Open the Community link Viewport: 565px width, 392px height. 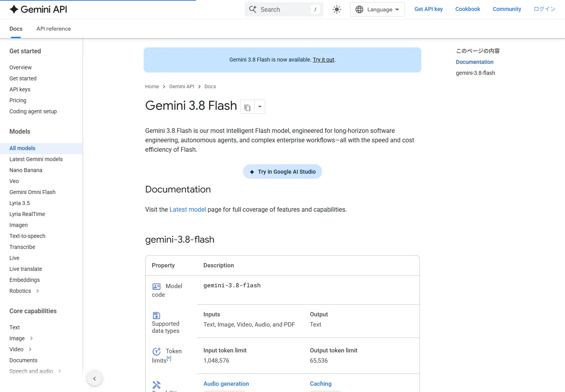point(507,9)
